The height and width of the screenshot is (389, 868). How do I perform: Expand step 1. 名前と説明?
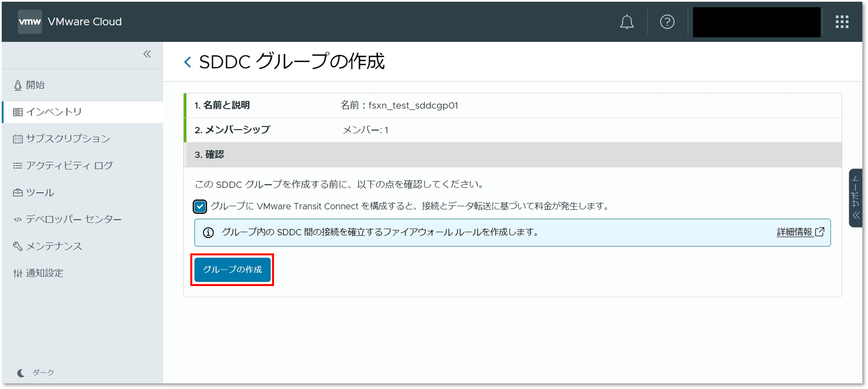[x=512, y=105]
